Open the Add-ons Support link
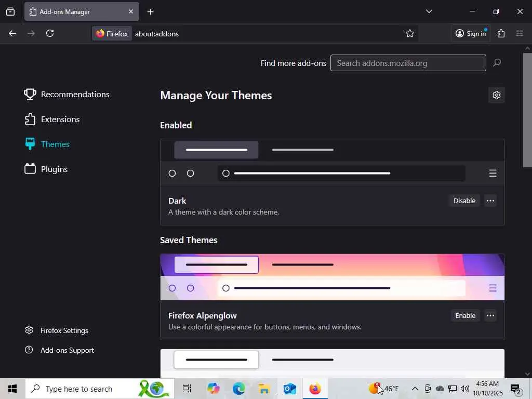 59,350
